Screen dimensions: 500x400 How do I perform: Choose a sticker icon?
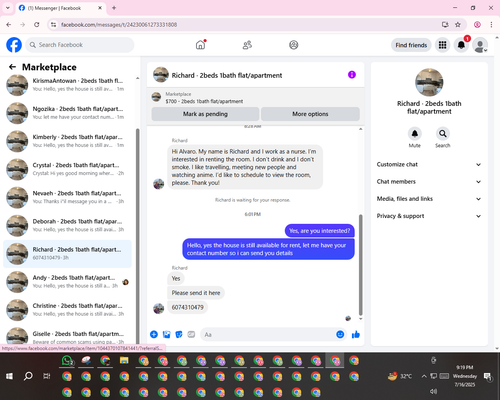(179, 334)
